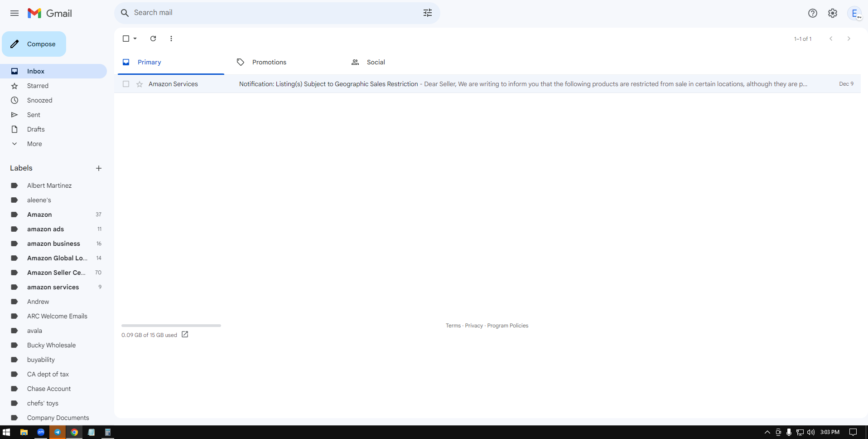The image size is (868, 439).
Task: Open Settings gear icon
Action: click(833, 13)
